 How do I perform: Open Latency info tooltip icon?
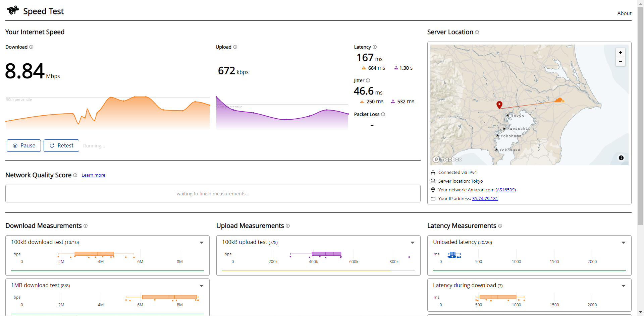(x=375, y=47)
